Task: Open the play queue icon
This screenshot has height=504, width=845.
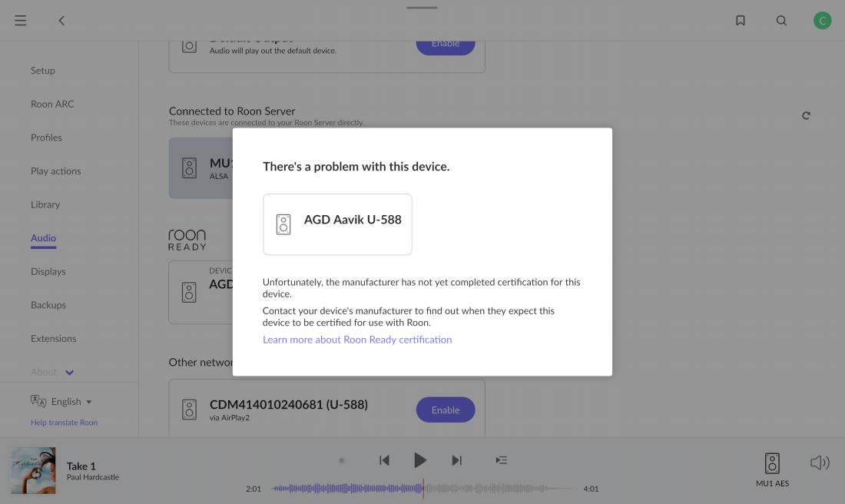Action: pos(501,460)
